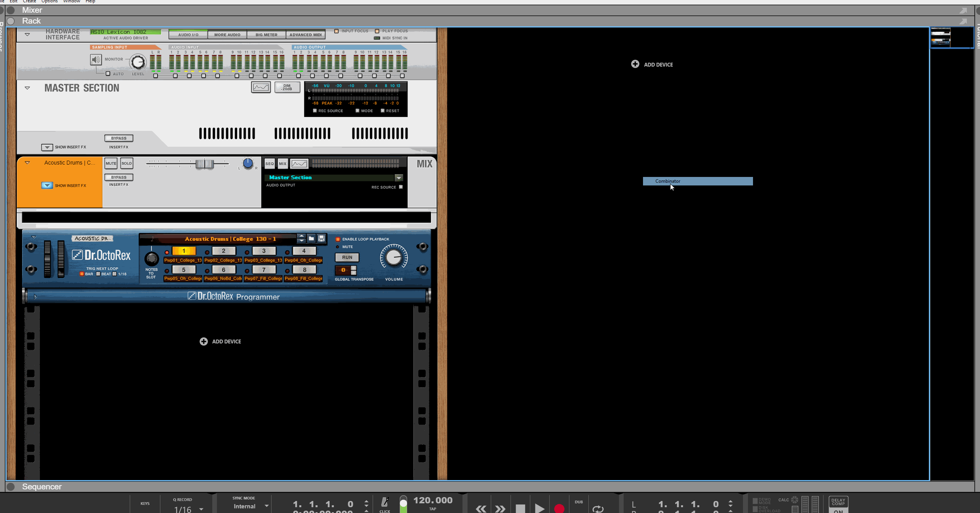
Task: Toggle the loop button in transport
Action: (x=598, y=509)
